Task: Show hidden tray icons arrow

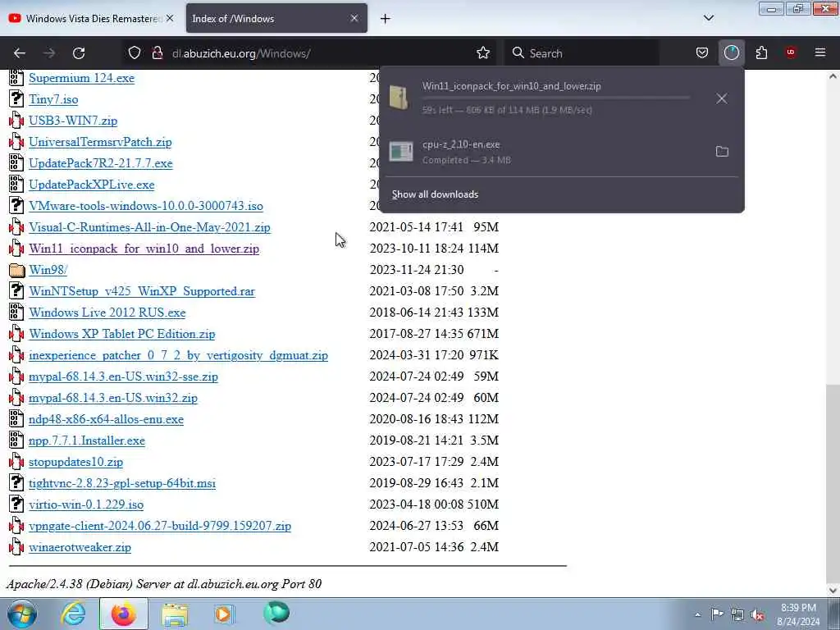Action: pyautogui.click(x=697, y=614)
